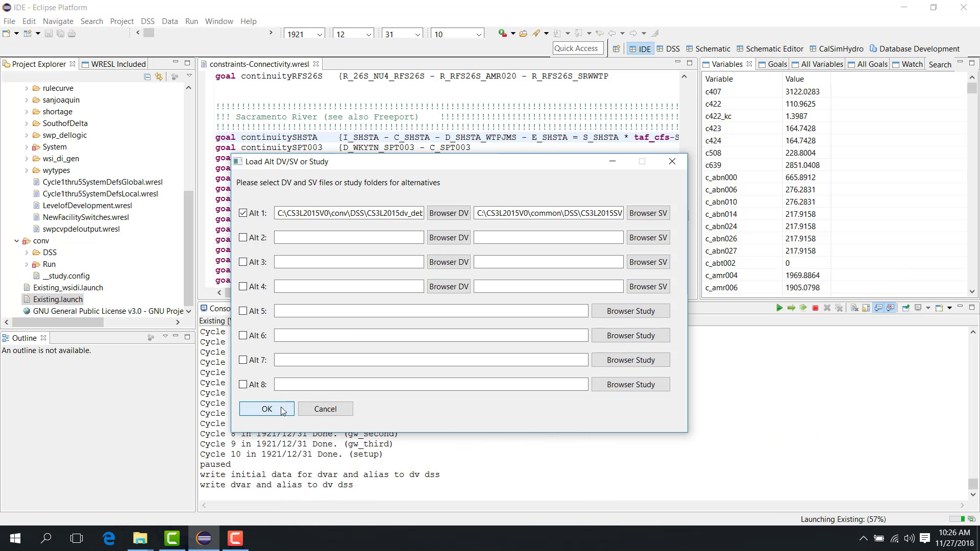Open Microsoft Edge from taskbar
The height and width of the screenshot is (551, 980).
click(x=109, y=538)
